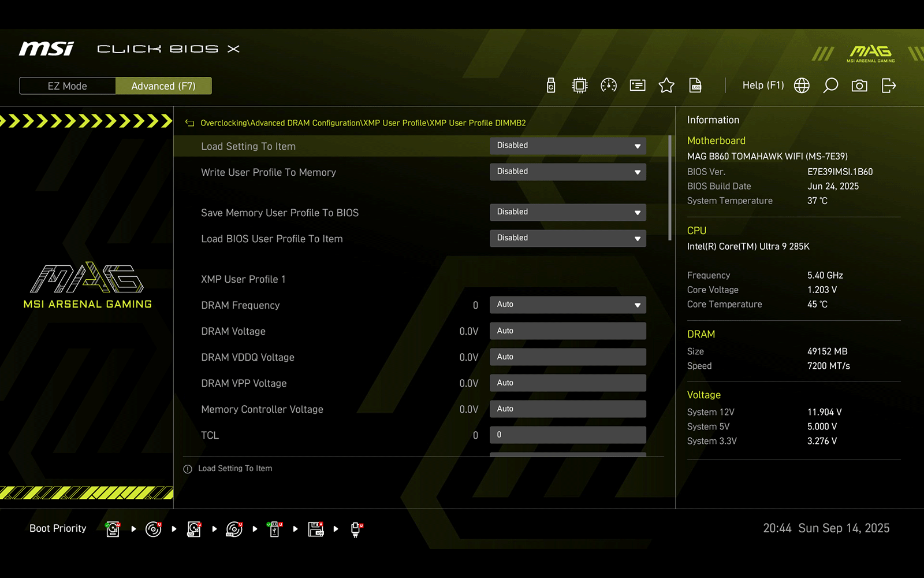
Task: Click the DRAM VPP Voltage Auto field
Action: click(568, 383)
